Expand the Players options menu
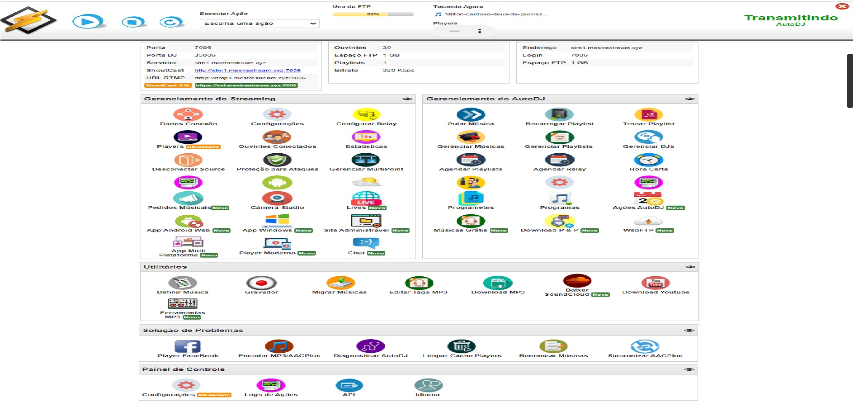Viewport: 868px width, 416px height. click(479, 31)
